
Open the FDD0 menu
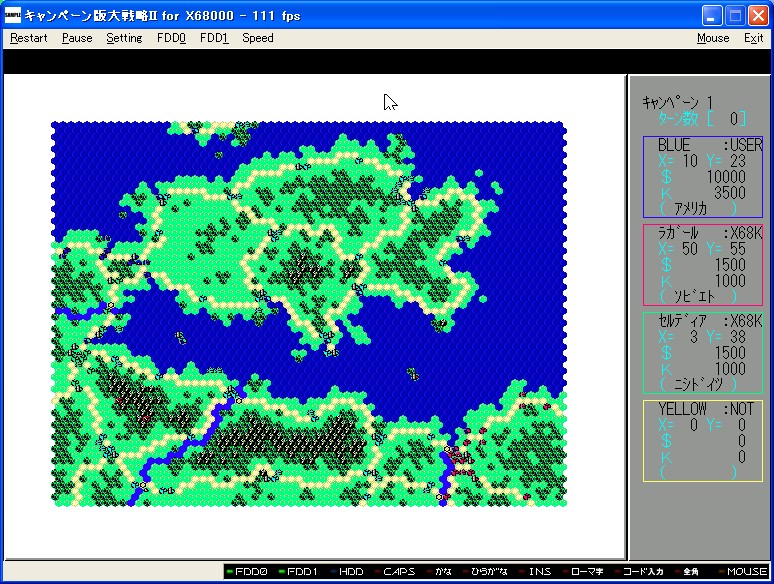tap(171, 38)
